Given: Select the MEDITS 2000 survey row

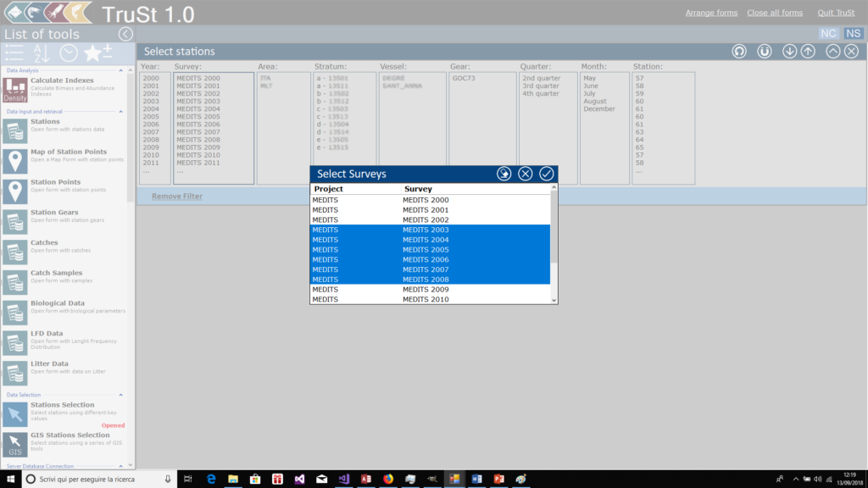Looking at the screenshot, I should coord(430,200).
